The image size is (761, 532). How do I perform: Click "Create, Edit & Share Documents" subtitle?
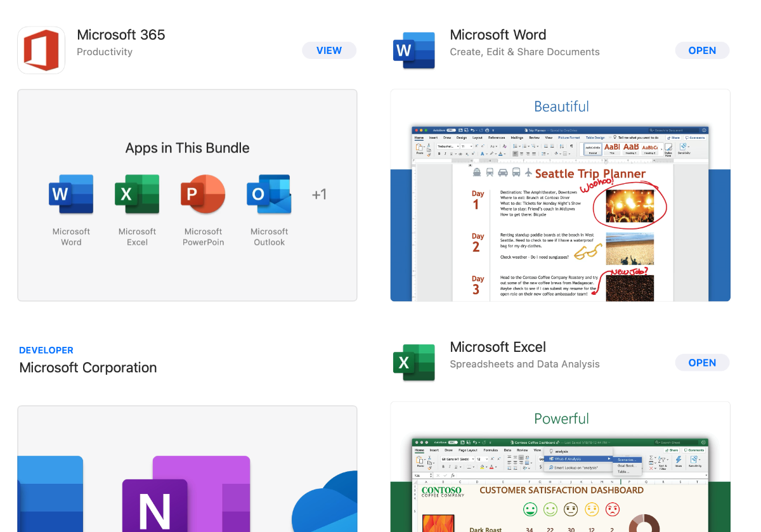524,52
